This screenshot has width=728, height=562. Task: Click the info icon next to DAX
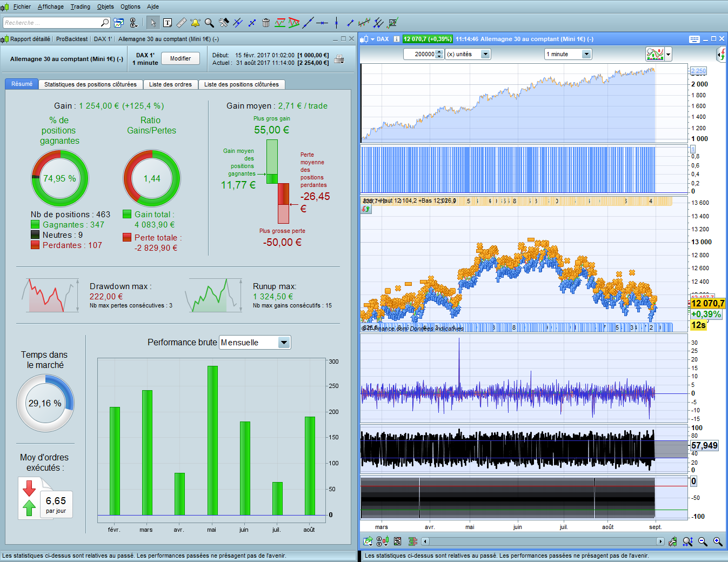[397, 39]
